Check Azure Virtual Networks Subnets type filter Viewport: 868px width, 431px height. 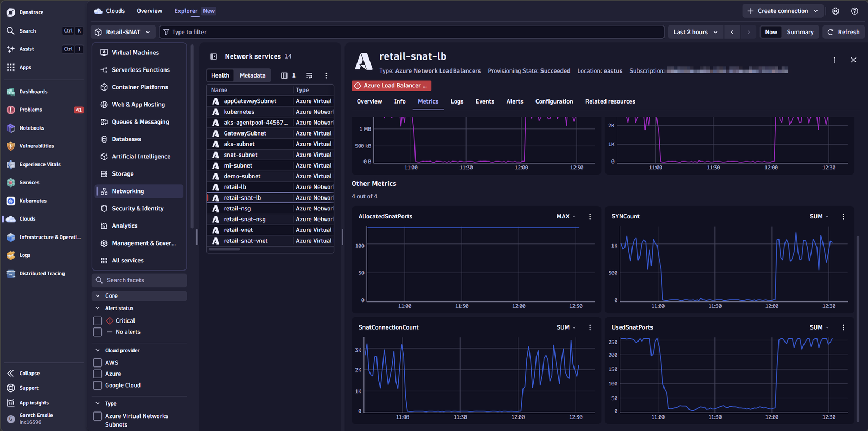pyautogui.click(x=98, y=416)
